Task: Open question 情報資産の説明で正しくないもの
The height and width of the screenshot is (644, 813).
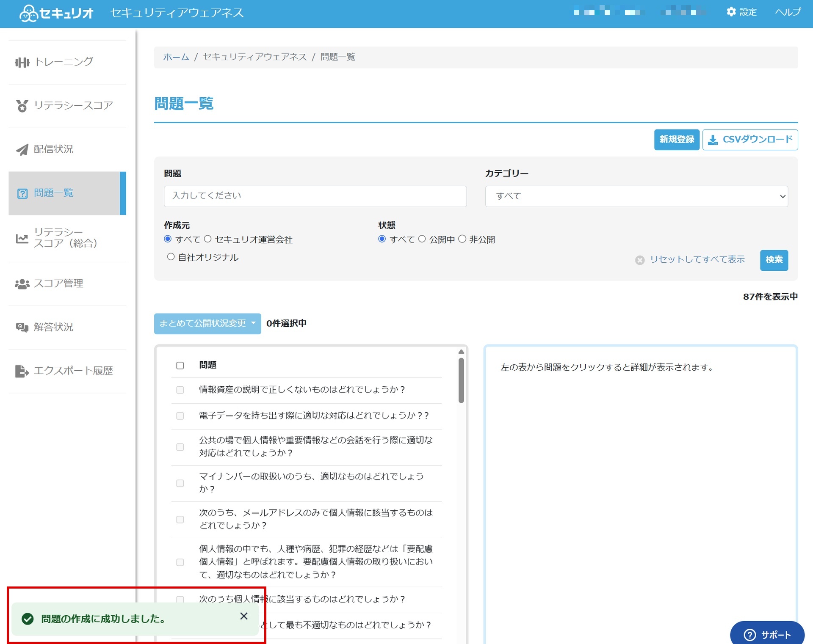Action: click(x=302, y=390)
